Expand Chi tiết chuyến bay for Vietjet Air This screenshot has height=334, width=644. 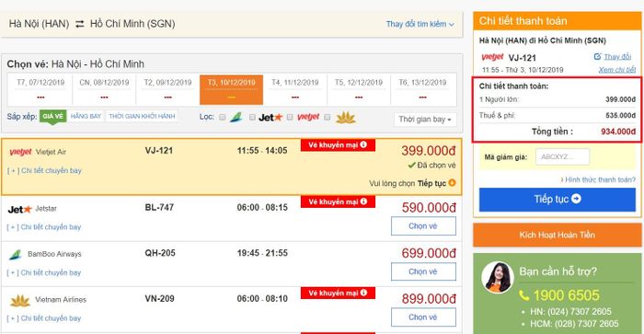tap(44, 170)
